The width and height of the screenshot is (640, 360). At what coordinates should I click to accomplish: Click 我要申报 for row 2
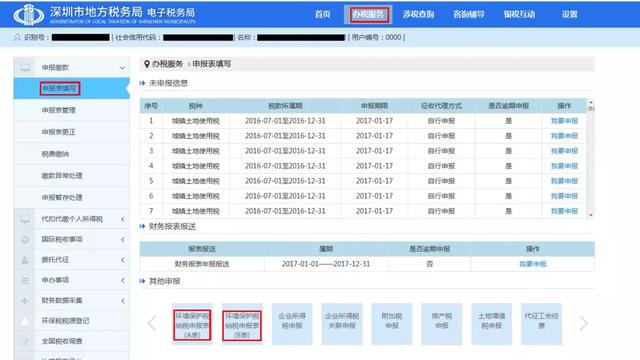click(564, 136)
